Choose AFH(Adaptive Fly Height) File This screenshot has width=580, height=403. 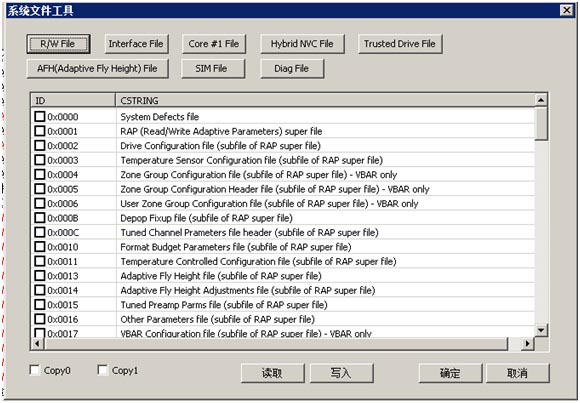(97, 68)
